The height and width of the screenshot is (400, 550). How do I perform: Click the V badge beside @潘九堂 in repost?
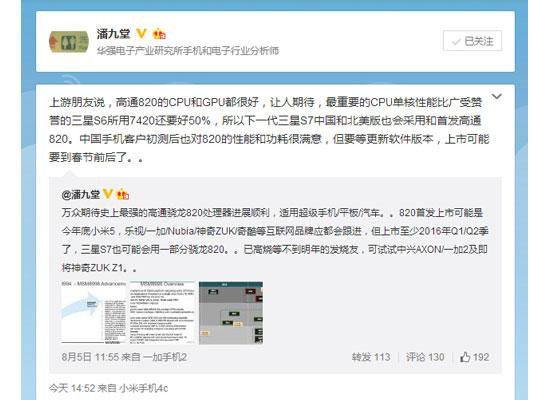(108, 194)
